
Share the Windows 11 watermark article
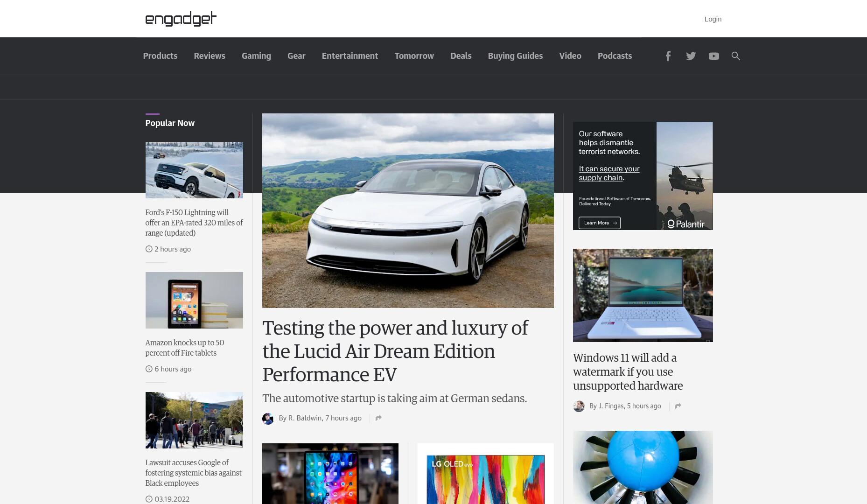coord(678,406)
